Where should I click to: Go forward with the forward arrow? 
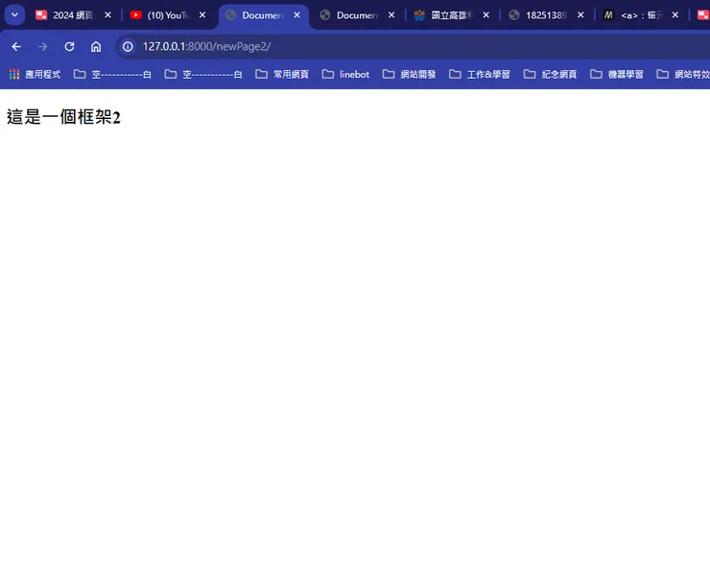point(42,47)
